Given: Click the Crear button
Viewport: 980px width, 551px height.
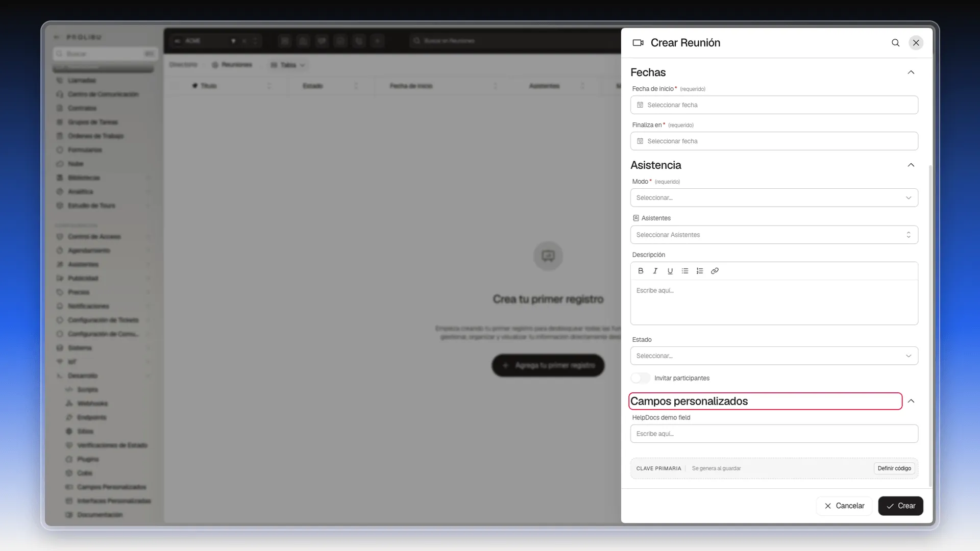Looking at the screenshot, I should [x=900, y=506].
